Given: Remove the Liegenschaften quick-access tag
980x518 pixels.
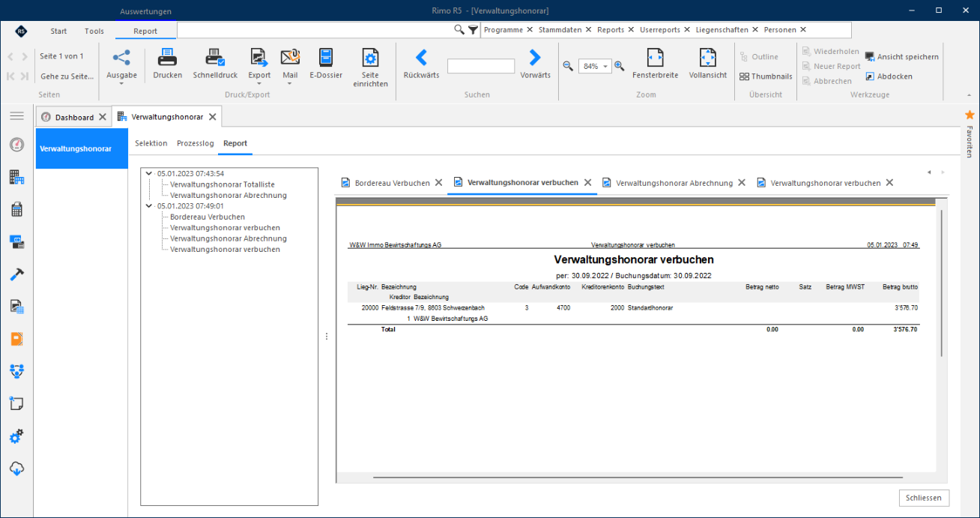Looking at the screenshot, I should point(754,30).
